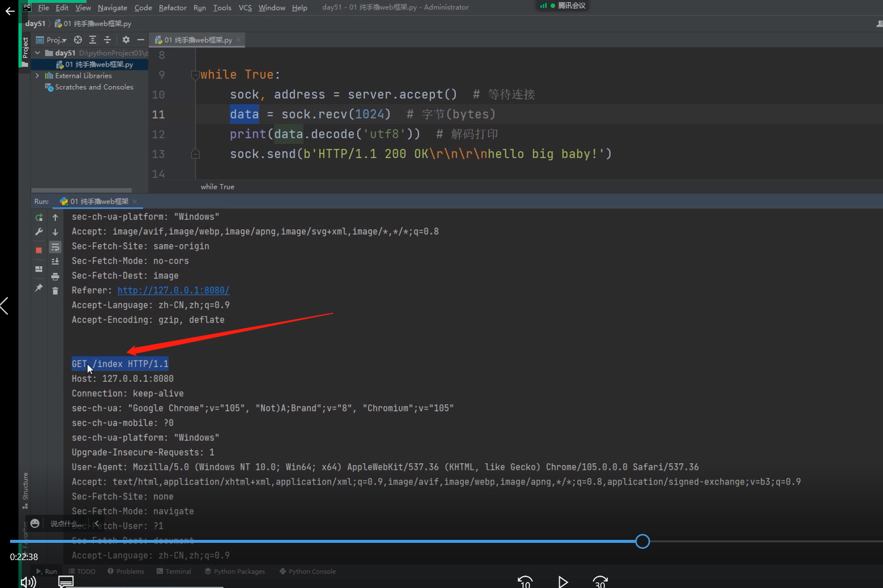Open the Code menu
This screenshot has width=883, height=588.
pyautogui.click(x=143, y=8)
